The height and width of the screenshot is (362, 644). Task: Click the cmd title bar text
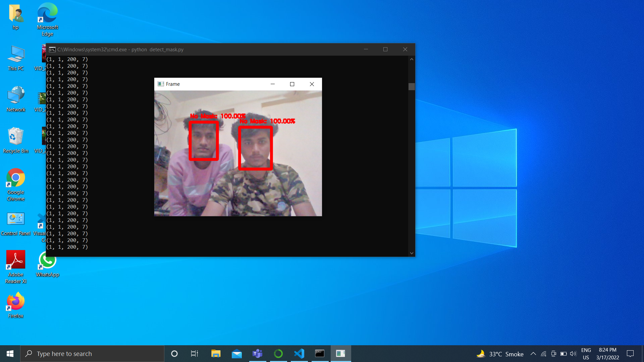pyautogui.click(x=120, y=50)
